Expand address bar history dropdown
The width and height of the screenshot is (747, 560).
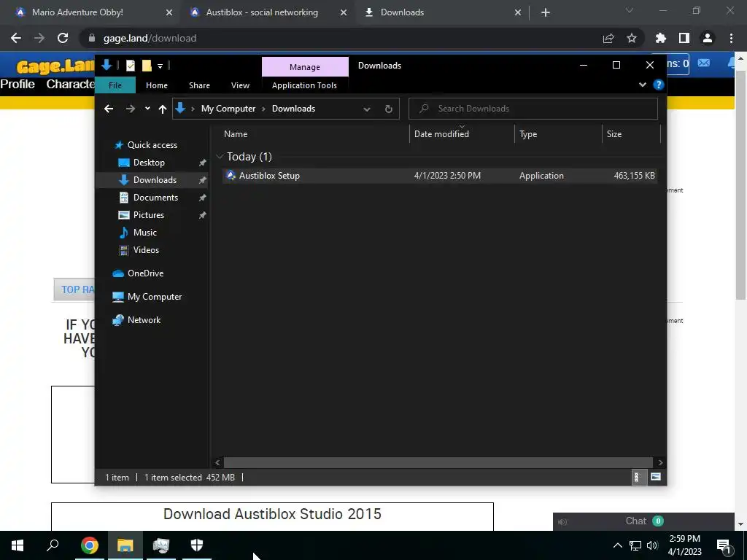coord(367,109)
